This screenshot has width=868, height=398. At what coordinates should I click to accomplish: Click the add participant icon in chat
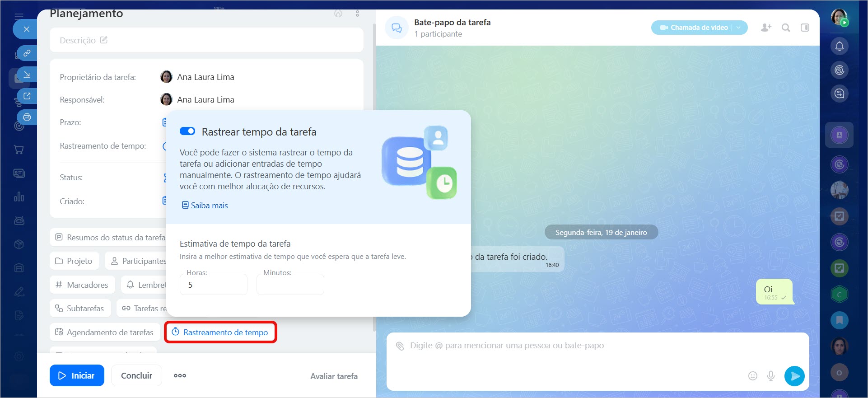pos(766,28)
